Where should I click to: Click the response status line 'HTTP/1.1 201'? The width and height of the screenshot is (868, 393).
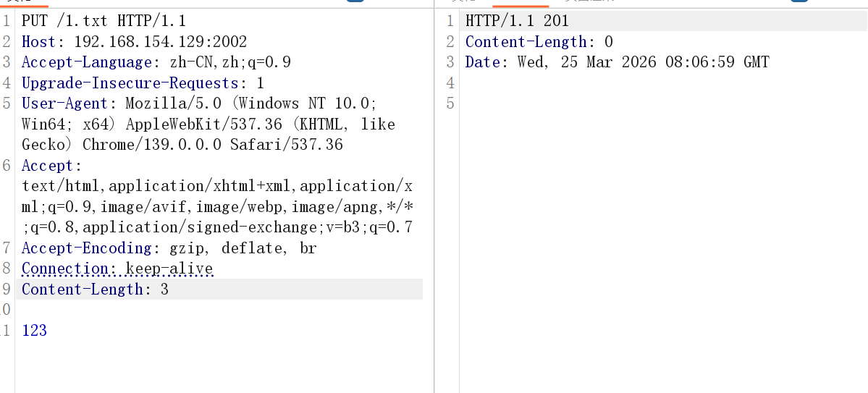(x=517, y=21)
